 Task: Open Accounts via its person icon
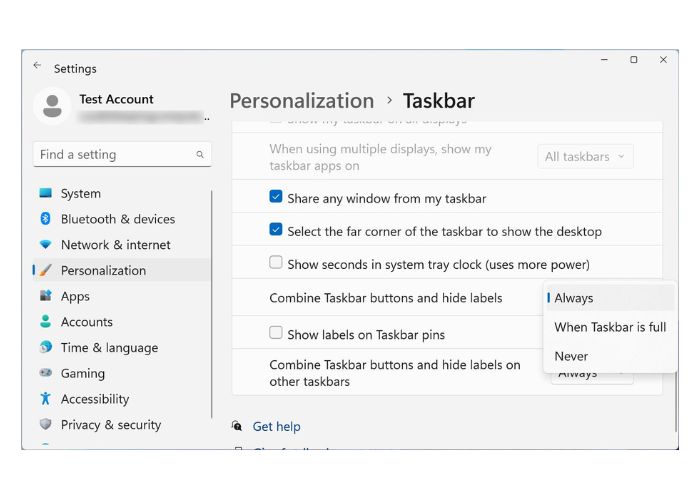click(45, 322)
